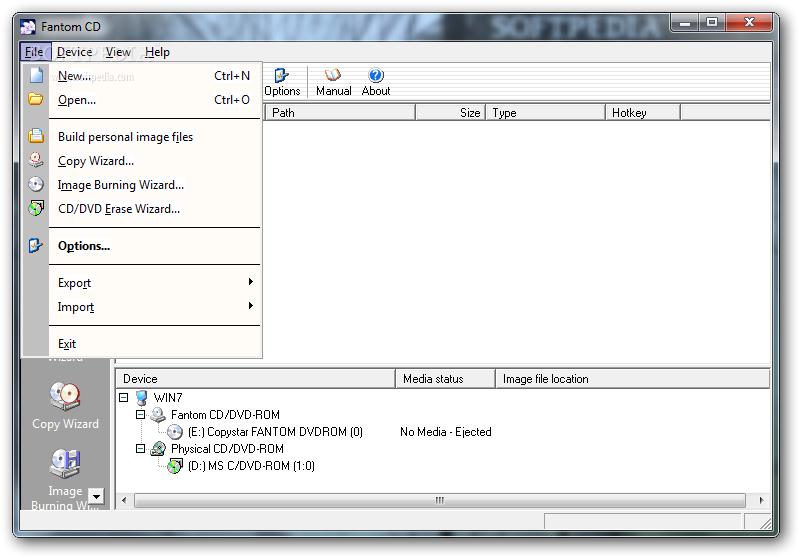Click the Image Burning Wizard disc icon in menu
Screen dimensions: 800x558
pos(36,184)
